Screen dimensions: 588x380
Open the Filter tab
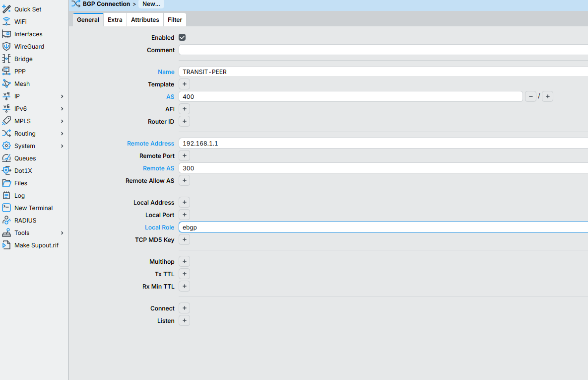175,19
